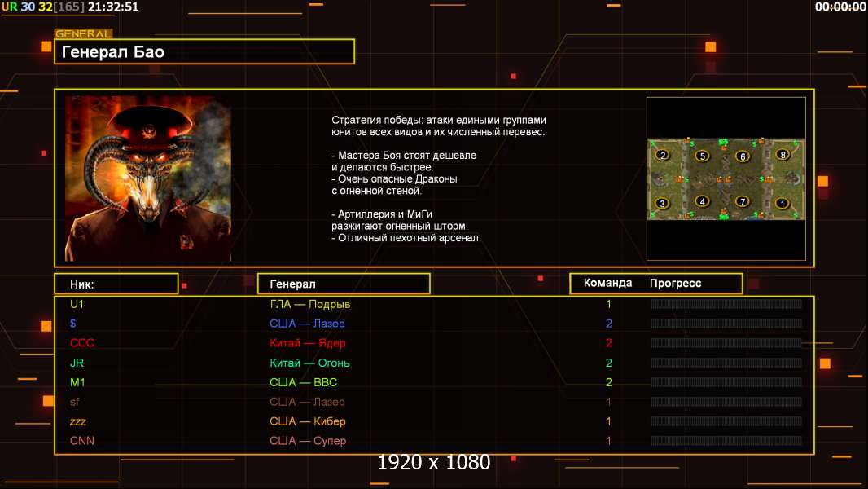Click 'Китай — Огонь' general entry
The image size is (868, 489).
pyautogui.click(x=309, y=363)
